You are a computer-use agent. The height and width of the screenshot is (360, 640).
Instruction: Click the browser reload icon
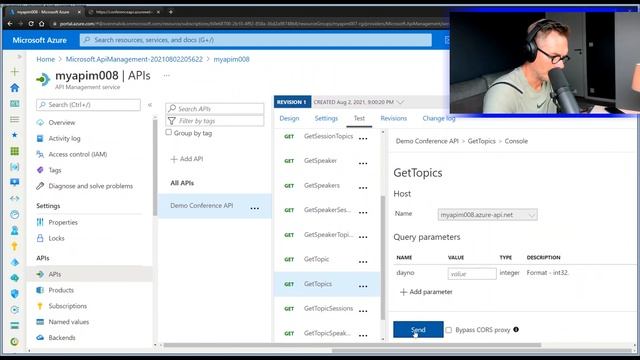[31, 24]
